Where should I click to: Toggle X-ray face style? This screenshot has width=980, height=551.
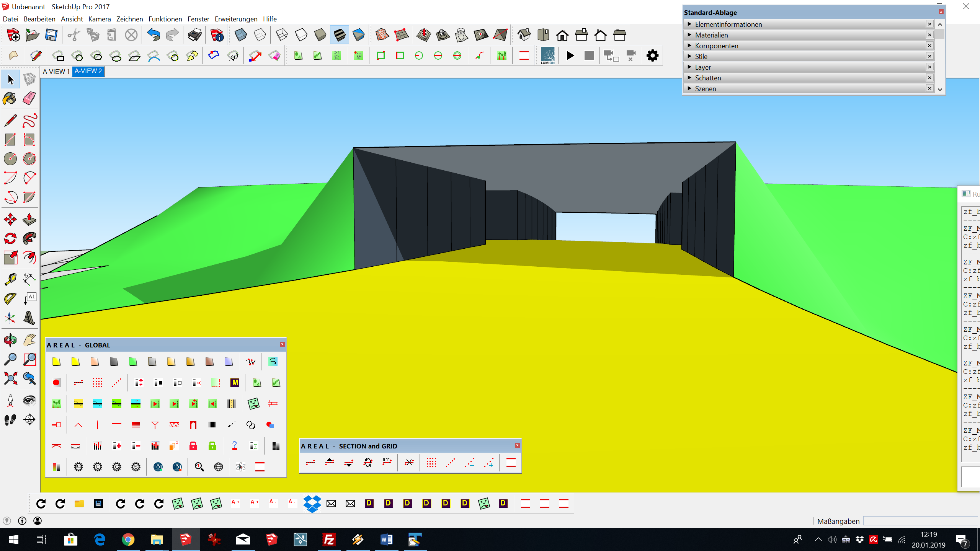(x=240, y=35)
